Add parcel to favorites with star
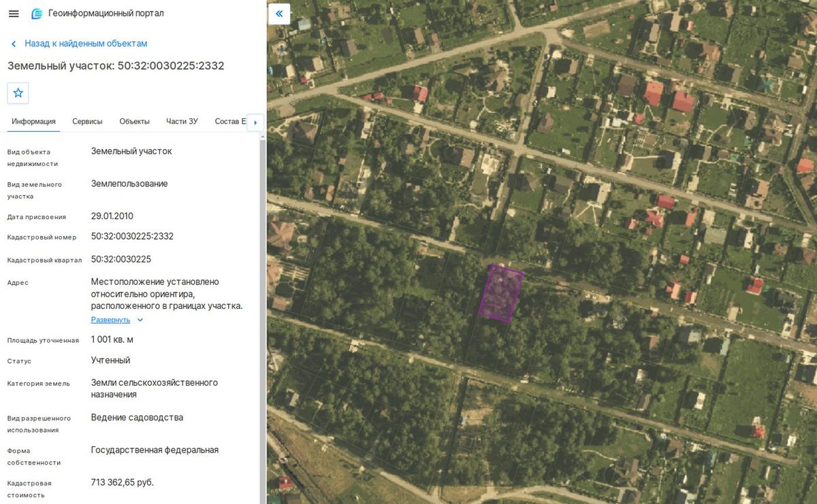 (18, 93)
